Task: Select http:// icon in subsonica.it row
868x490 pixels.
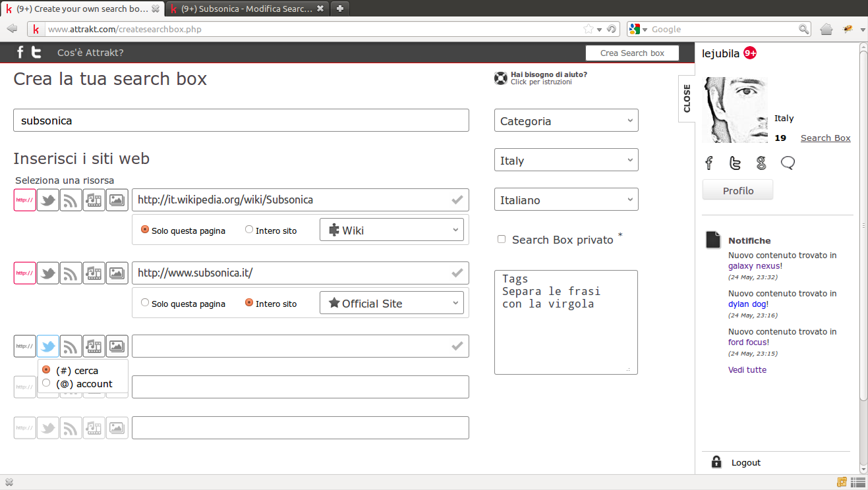Action: click(25, 273)
